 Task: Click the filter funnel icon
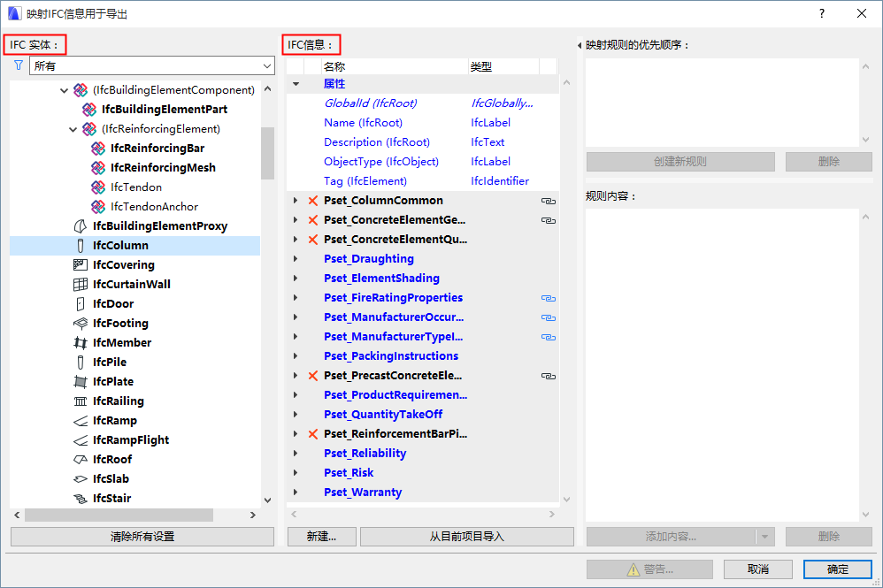19,65
